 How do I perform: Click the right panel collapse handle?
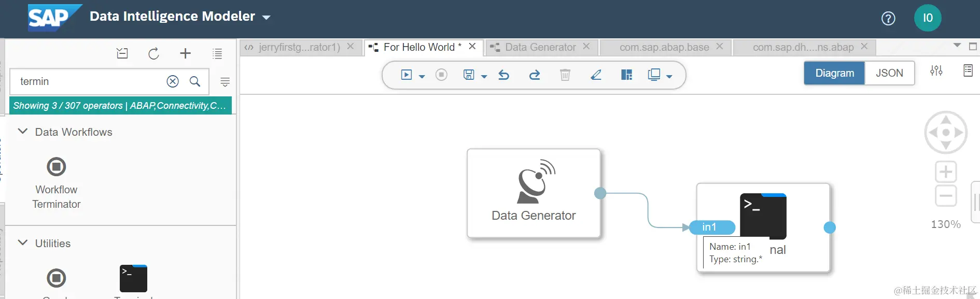976,202
